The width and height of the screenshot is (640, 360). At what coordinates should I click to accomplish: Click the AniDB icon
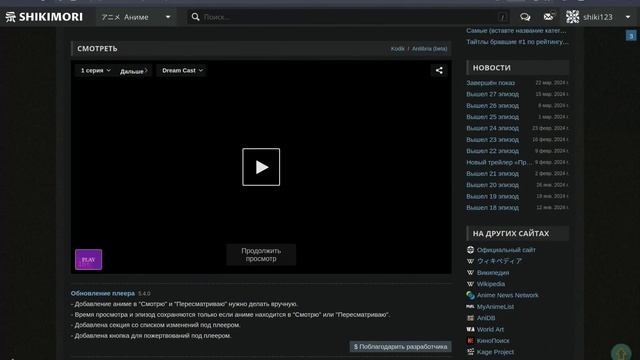470,318
